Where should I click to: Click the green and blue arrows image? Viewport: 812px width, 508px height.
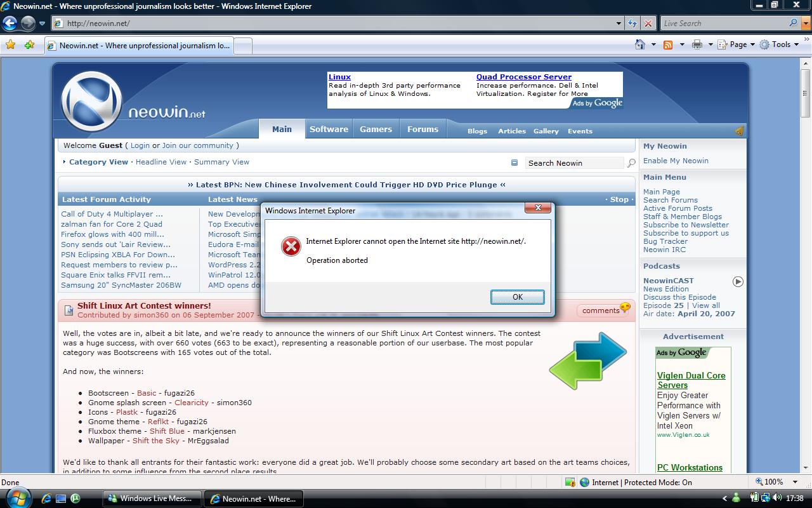(588, 361)
